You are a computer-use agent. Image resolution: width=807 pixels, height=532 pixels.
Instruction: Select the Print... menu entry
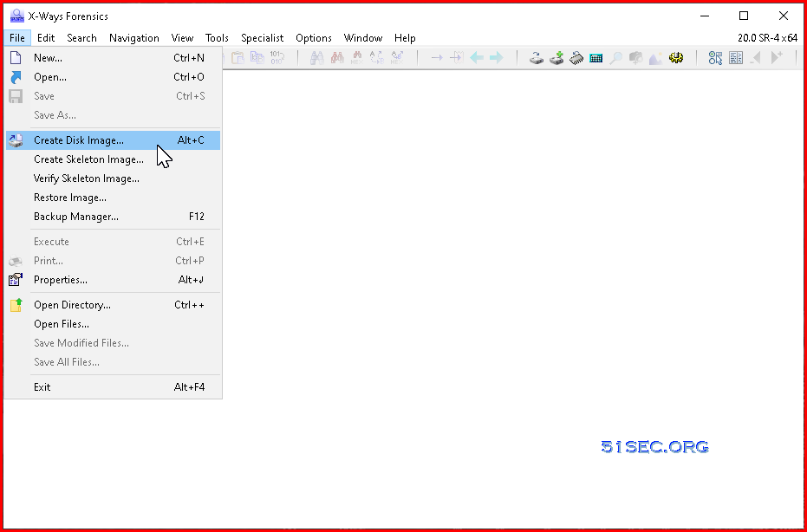(114, 261)
